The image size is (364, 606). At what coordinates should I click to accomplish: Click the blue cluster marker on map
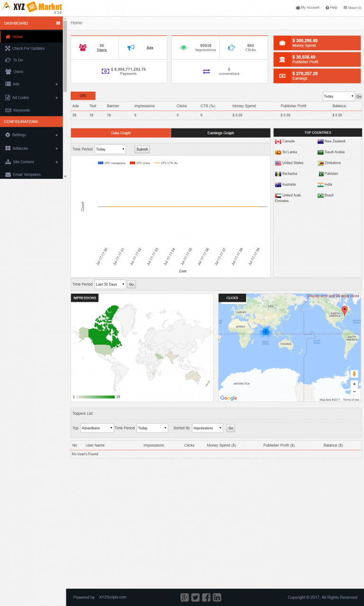265,331
